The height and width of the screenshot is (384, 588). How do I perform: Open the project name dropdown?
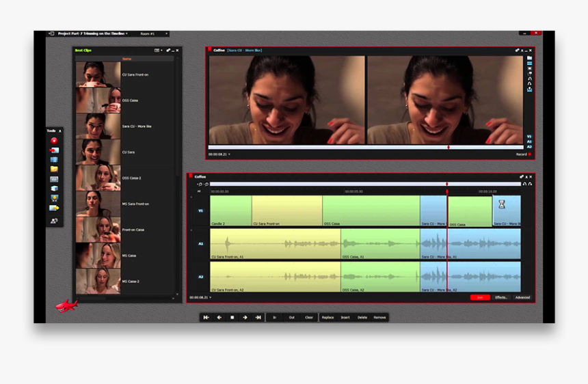pos(92,33)
